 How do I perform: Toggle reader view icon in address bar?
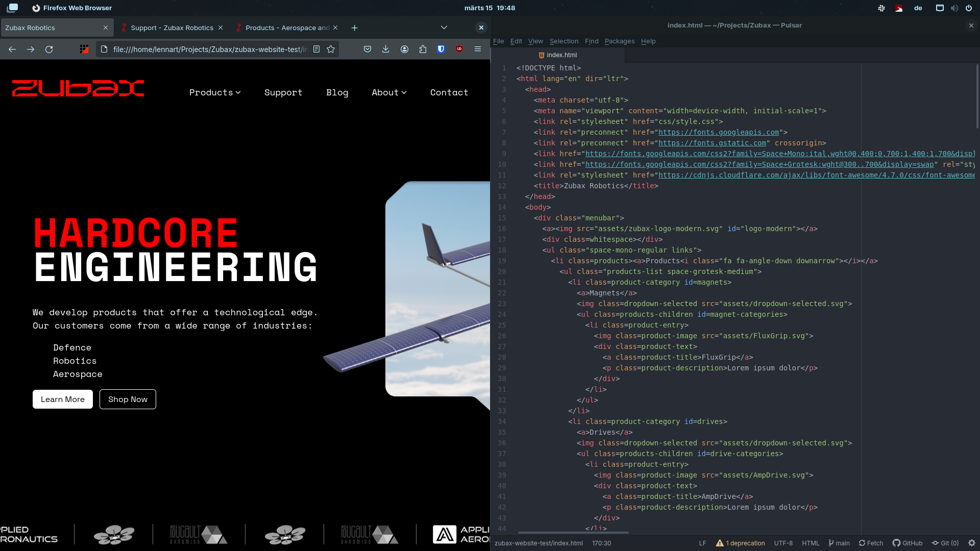[316, 49]
